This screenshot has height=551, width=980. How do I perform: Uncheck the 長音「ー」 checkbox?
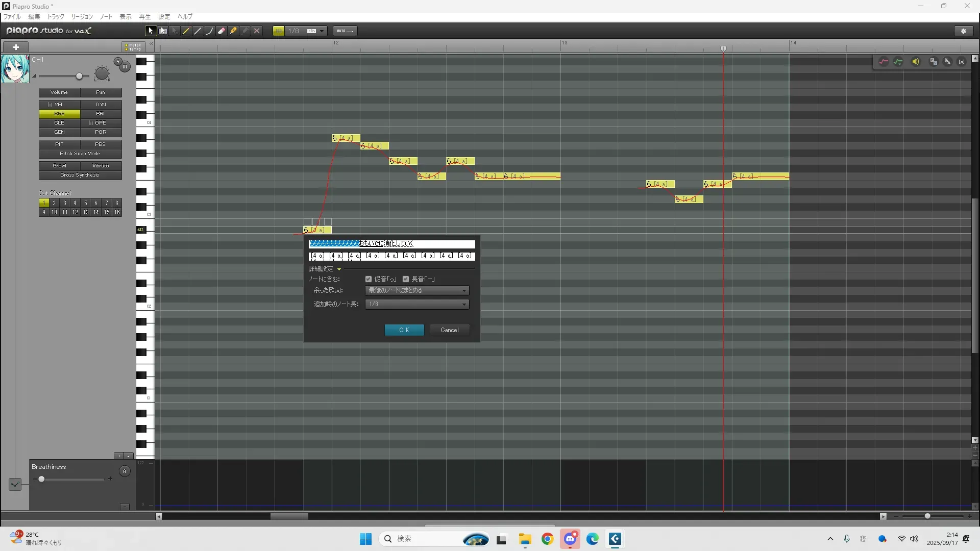tap(406, 279)
